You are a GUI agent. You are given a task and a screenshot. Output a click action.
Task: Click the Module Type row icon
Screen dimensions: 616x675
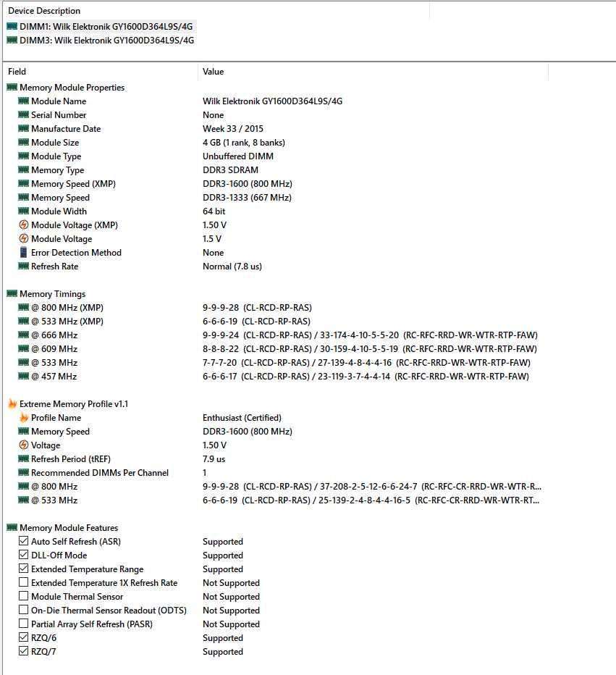click(x=24, y=156)
